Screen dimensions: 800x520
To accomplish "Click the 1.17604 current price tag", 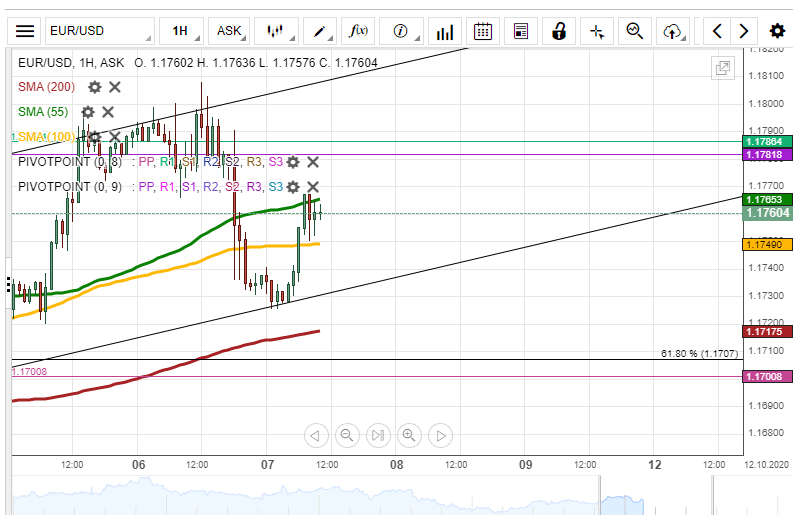I will [x=767, y=213].
